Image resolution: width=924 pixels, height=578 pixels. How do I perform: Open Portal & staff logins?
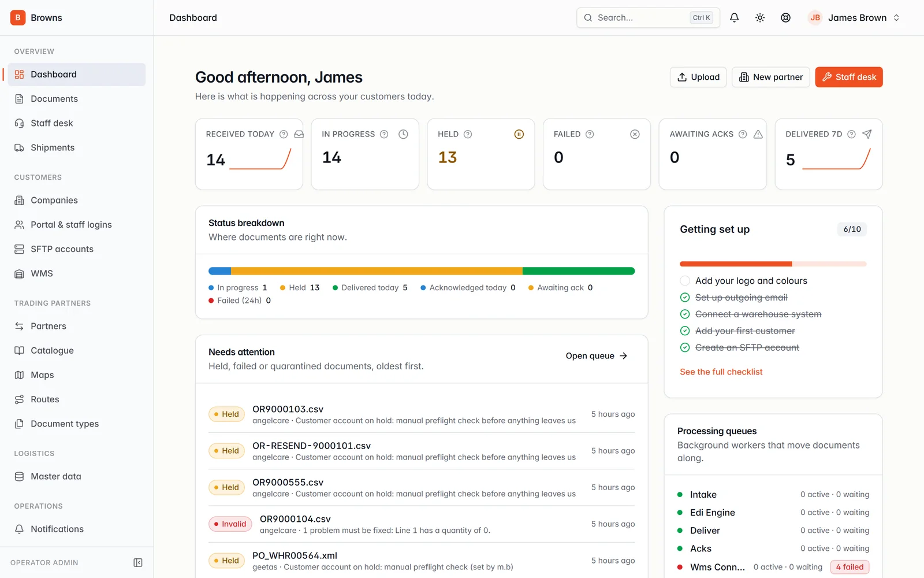point(76,225)
